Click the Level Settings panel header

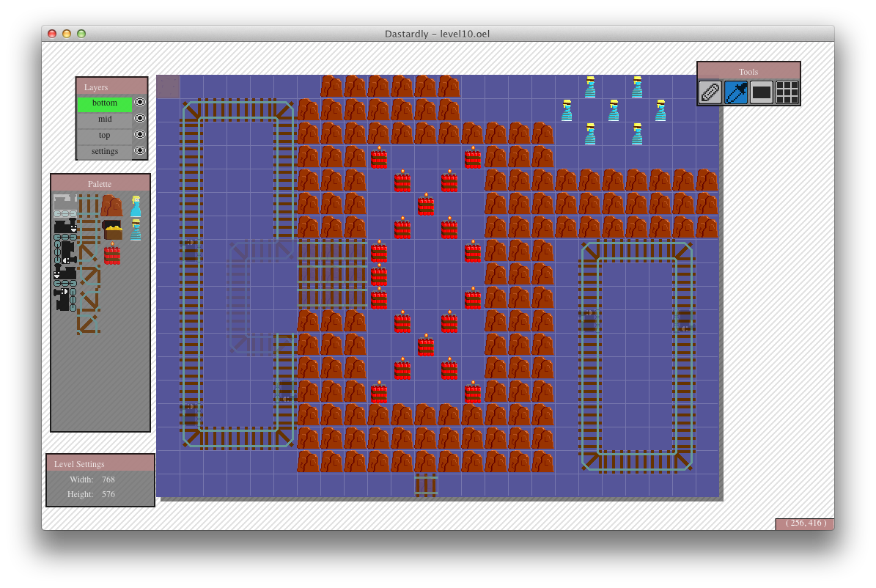[100, 463]
